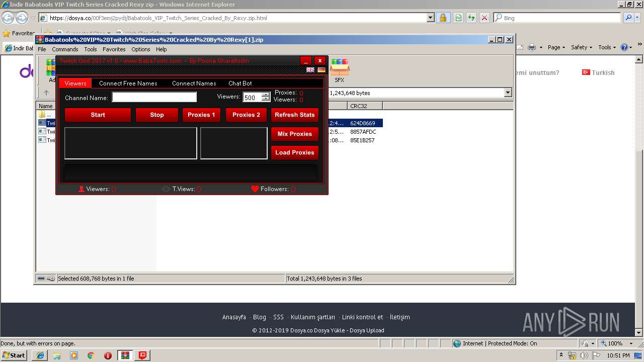Open the IE Safety menu dropdown

[x=582, y=47]
